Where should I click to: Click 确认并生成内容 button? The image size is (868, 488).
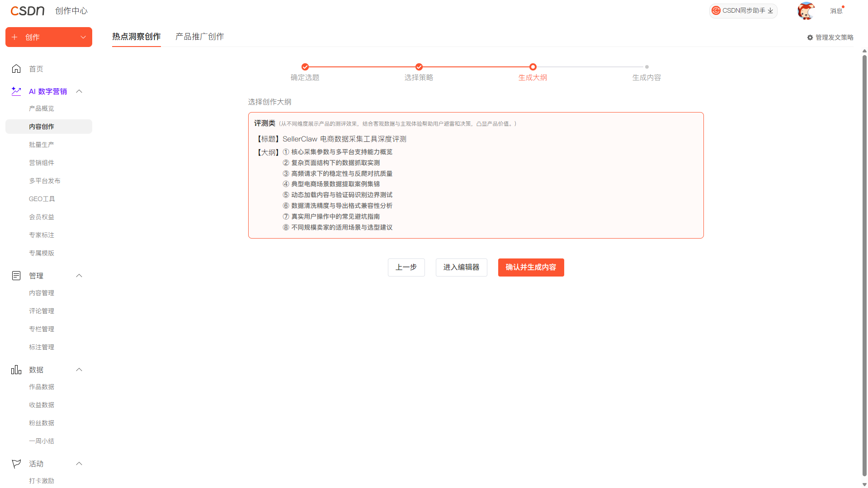pos(531,267)
